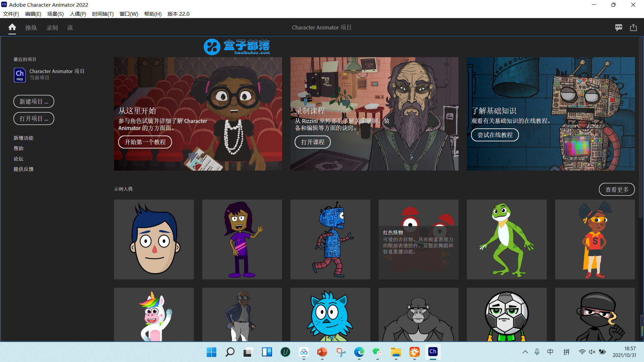Open the superhero girl with cape puppet
Screen dimensions: 644x362
click(595, 239)
